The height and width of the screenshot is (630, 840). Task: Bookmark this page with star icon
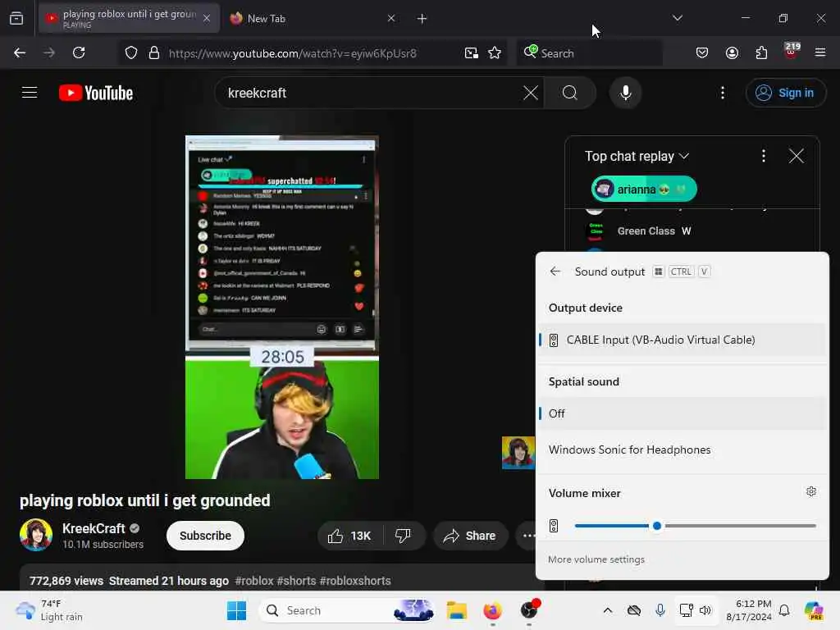[x=495, y=53]
